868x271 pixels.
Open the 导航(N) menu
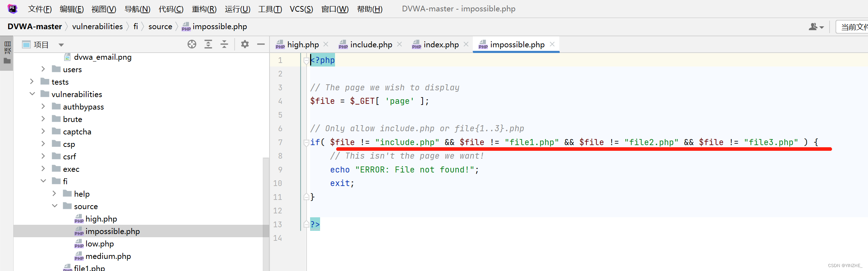(137, 9)
